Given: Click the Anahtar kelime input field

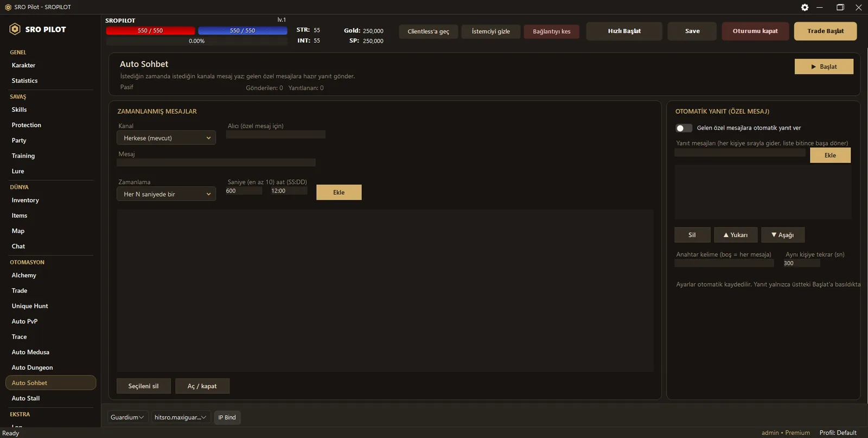Looking at the screenshot, I should pos(724,263).
